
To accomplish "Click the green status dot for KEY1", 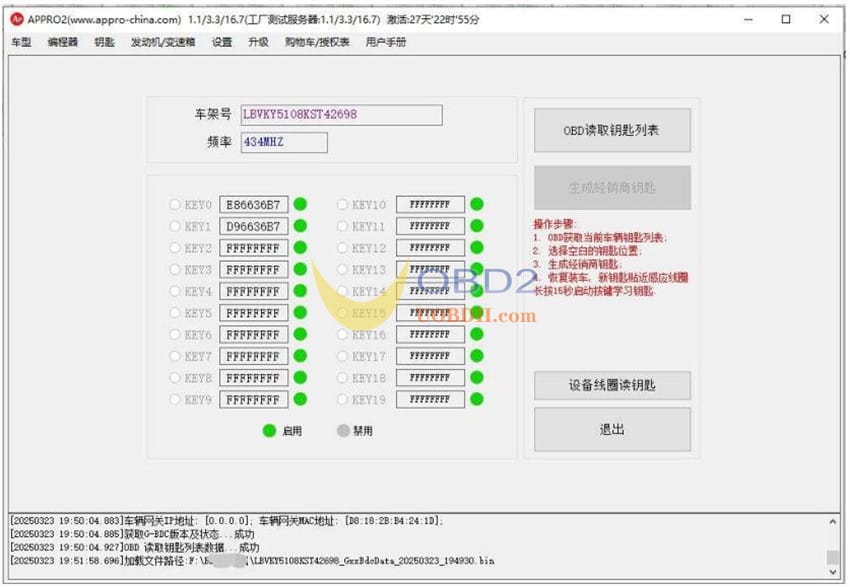I will (300, 226).
